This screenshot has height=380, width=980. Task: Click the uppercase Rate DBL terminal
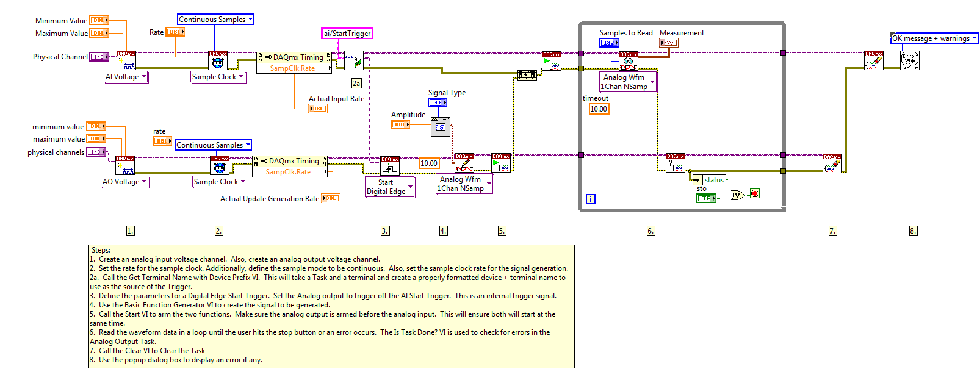point(175,32)
